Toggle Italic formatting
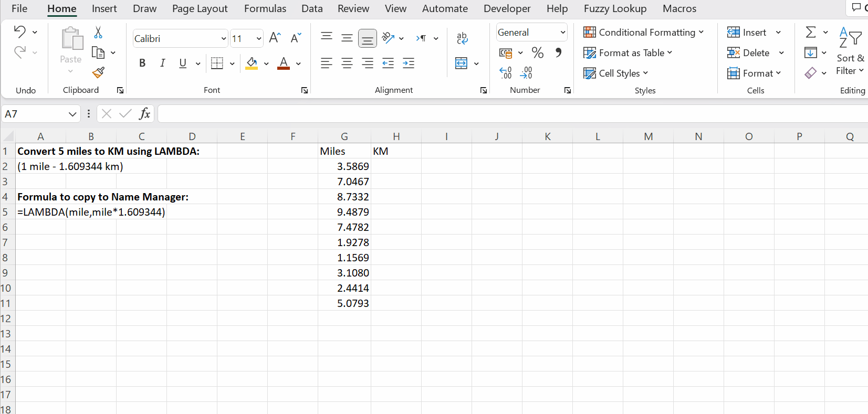The width and height of the screenshot is (868, 414). (x=162, y=63)
